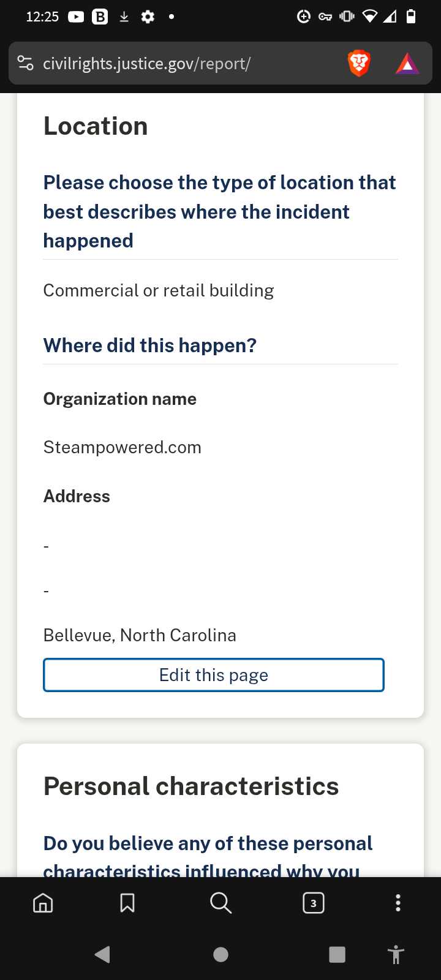441x980 pixels.
Task: Tap the download notification icon
Action: pos(124,17)
